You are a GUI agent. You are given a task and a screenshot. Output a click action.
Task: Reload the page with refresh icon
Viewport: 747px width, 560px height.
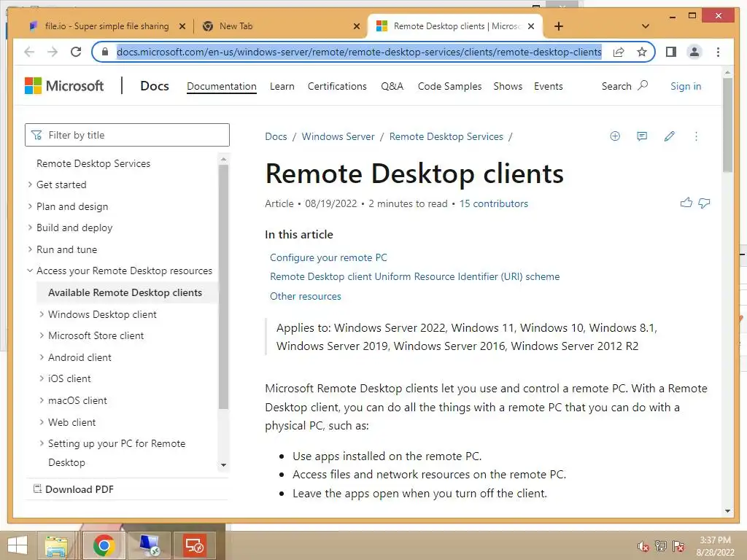click(x=76, y=52)
